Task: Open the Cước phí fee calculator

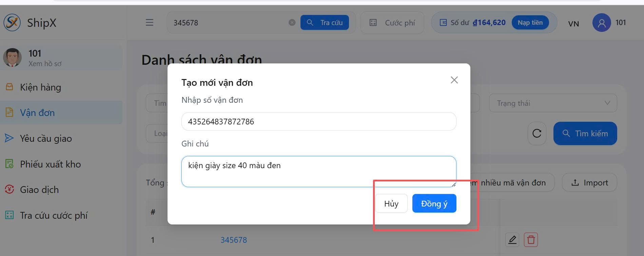Action: 392,23
